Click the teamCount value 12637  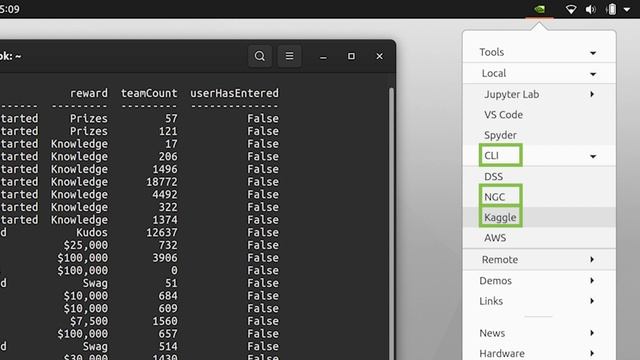click(162, 232)
